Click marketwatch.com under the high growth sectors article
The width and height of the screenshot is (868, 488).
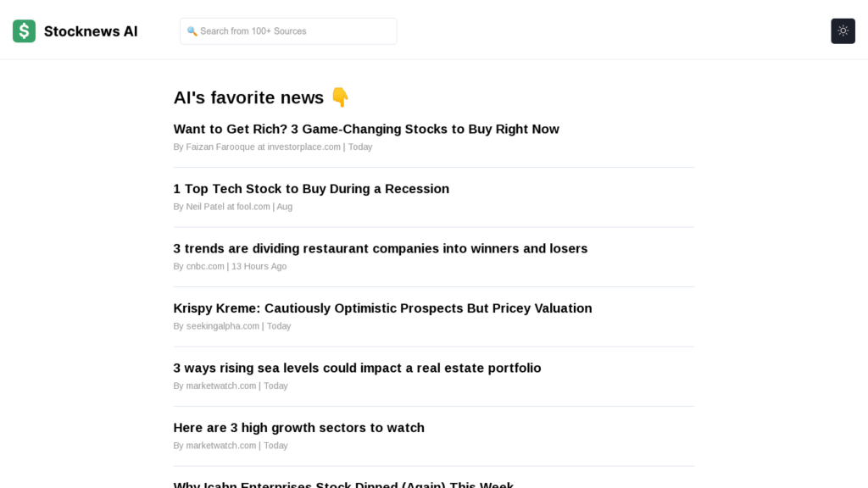[220, 445]
